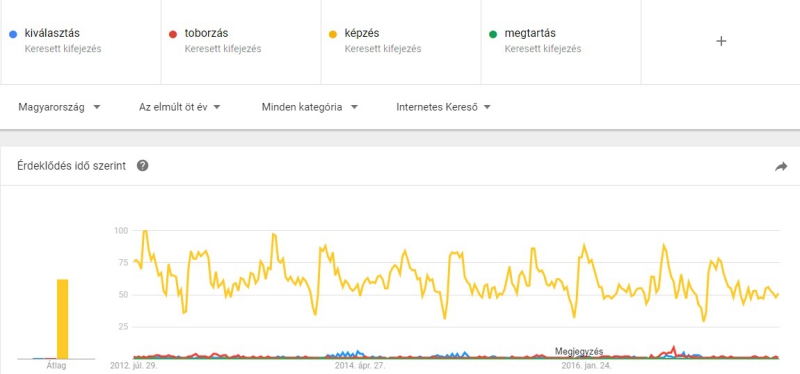The height and width of the screenshot is (374, 800).
Task: Click the red dot beside toborzás
Action: tap(173, 34)
